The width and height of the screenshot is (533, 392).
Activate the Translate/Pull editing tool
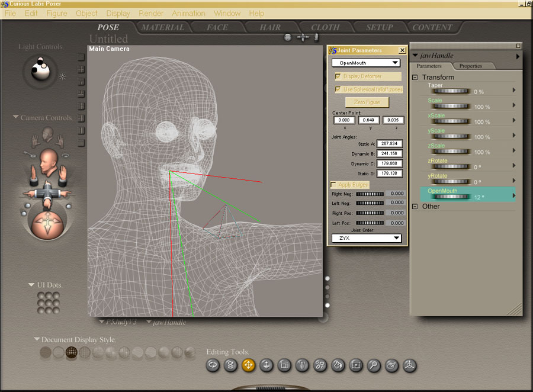pyautogui.click(x=249, y=365)
